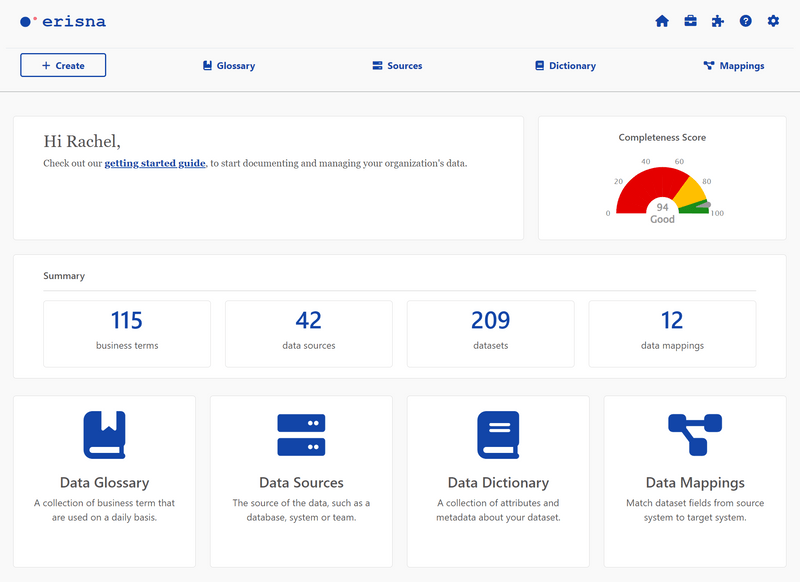The image size is (800, 582).
Task: Open the Mappings tab
Action: coord(733,65)
